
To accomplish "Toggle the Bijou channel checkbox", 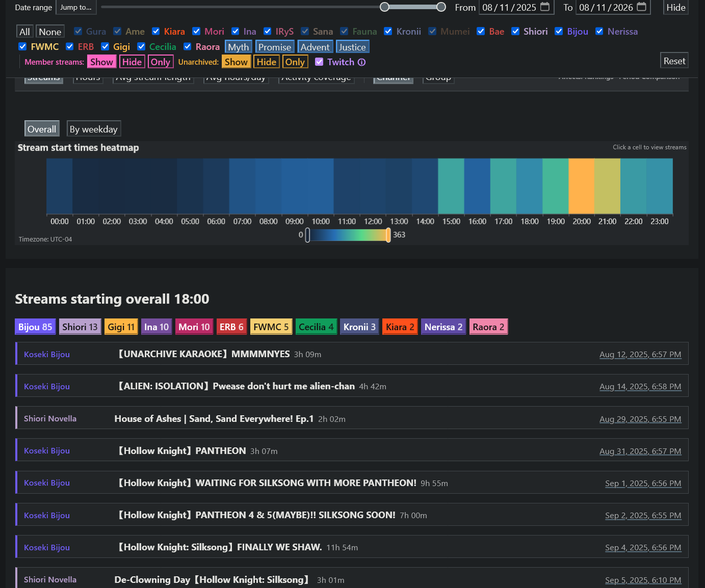I will 559,32.
